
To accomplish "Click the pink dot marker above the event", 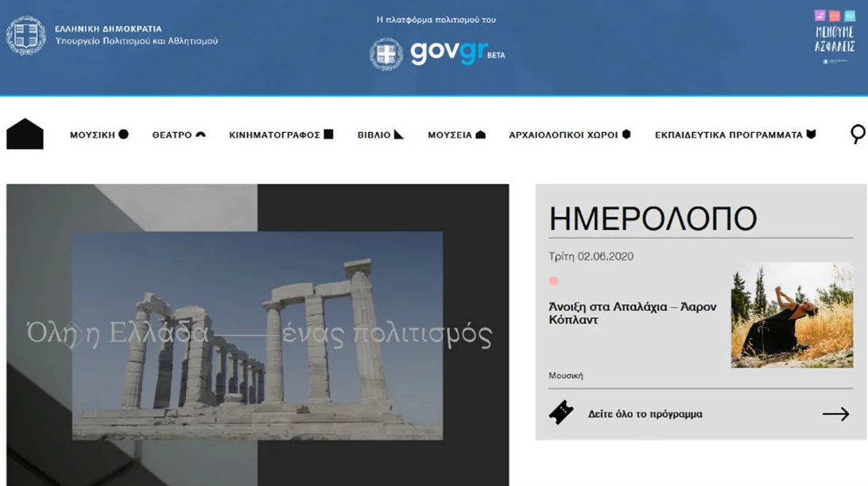I will click(x=554, y=280).
